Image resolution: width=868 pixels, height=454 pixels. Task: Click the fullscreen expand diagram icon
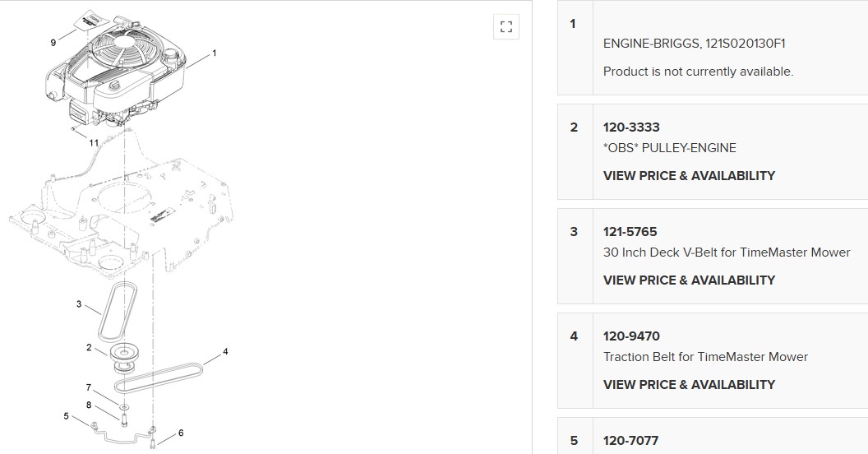pos(506,26)
